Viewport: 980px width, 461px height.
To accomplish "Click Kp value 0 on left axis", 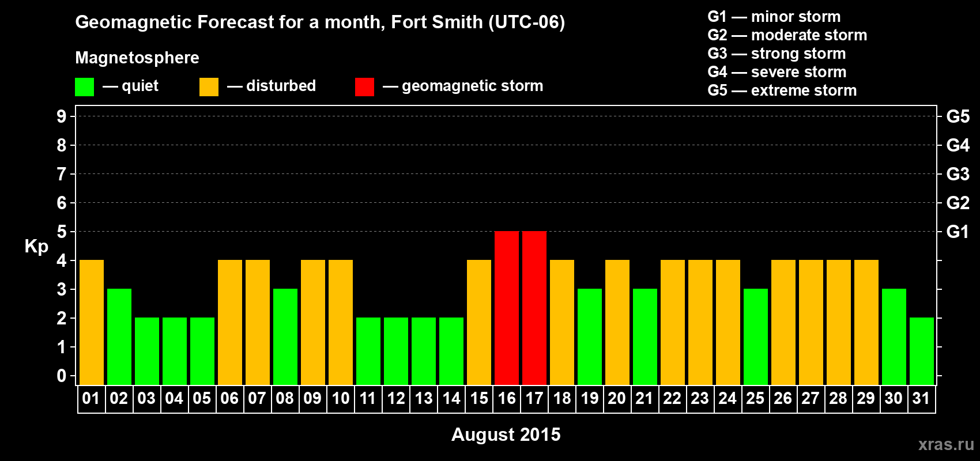I will 62,376.
